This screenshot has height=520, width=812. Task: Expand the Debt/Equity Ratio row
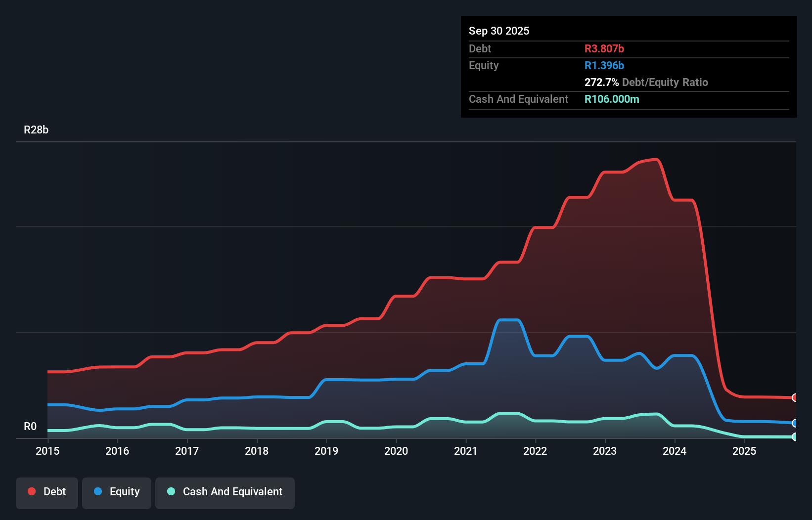point(646,82)
